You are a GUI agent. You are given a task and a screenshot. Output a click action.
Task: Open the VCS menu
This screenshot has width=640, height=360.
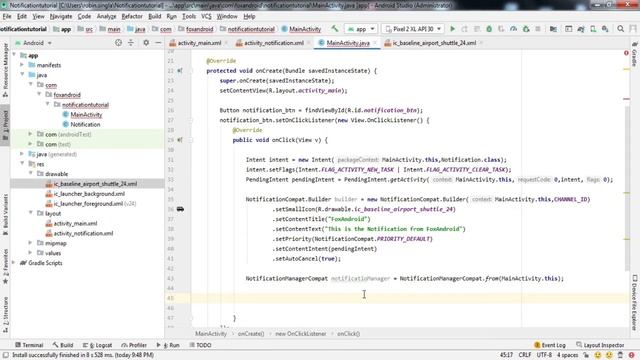point(206,16)
